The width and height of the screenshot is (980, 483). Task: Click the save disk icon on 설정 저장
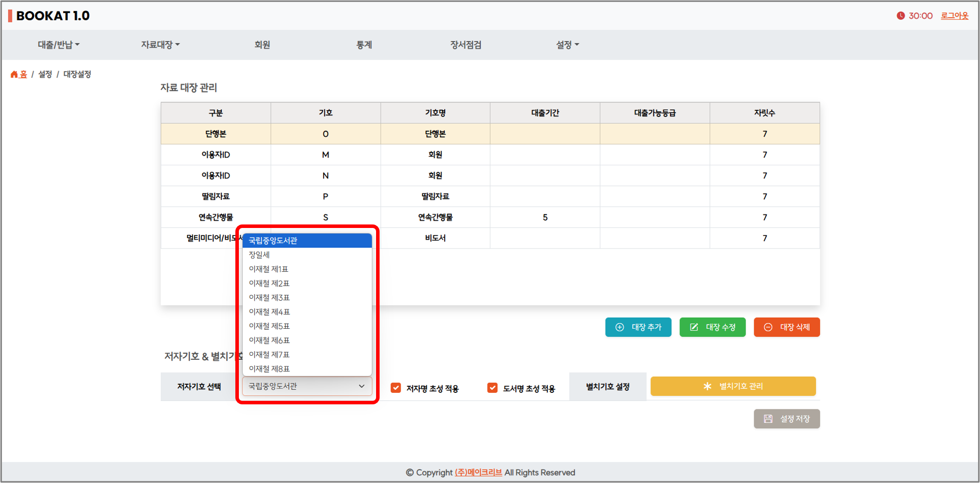pyautogui.click(x=768, y=419)
